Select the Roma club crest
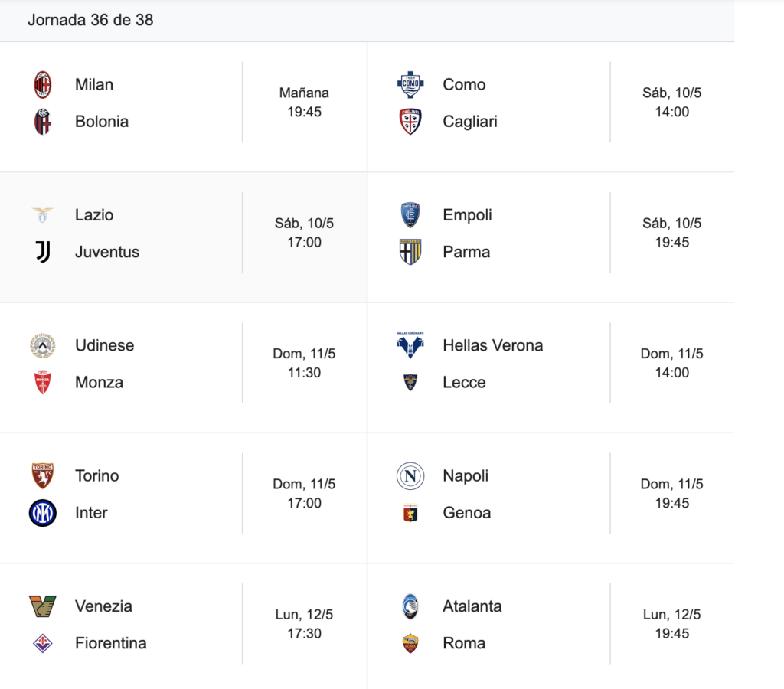784x689 pixels. (410, 644)
